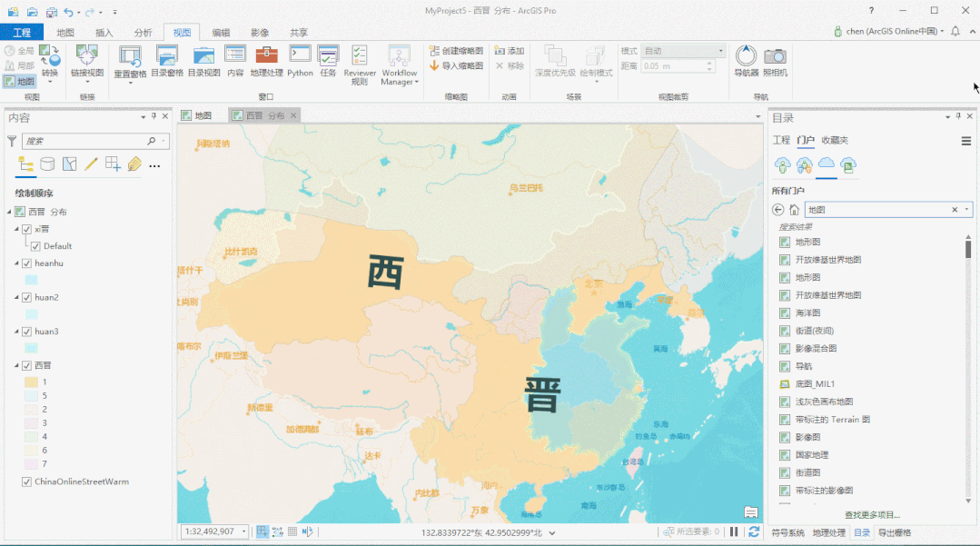Toggle visibility of huan2 layer
The height and width of the screenshot is (546, 980).
click(26, 298)
